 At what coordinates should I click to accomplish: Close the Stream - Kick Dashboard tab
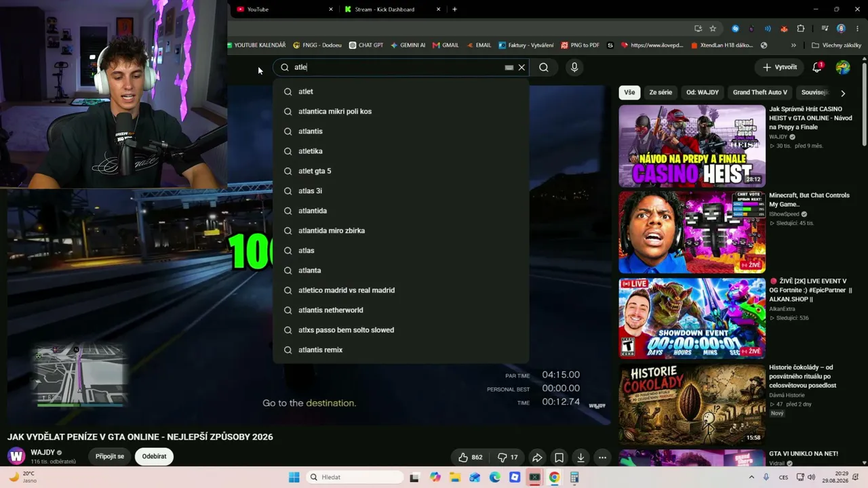(439, 9)
